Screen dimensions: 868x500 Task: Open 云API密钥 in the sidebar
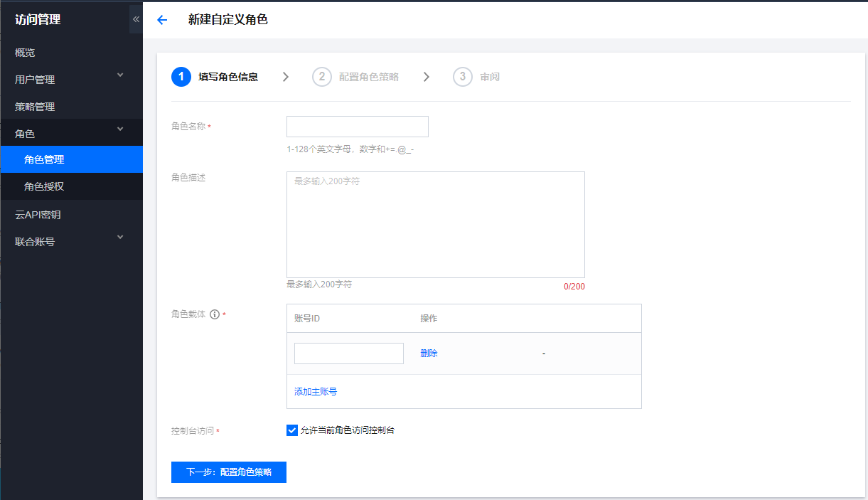(38, 215)
